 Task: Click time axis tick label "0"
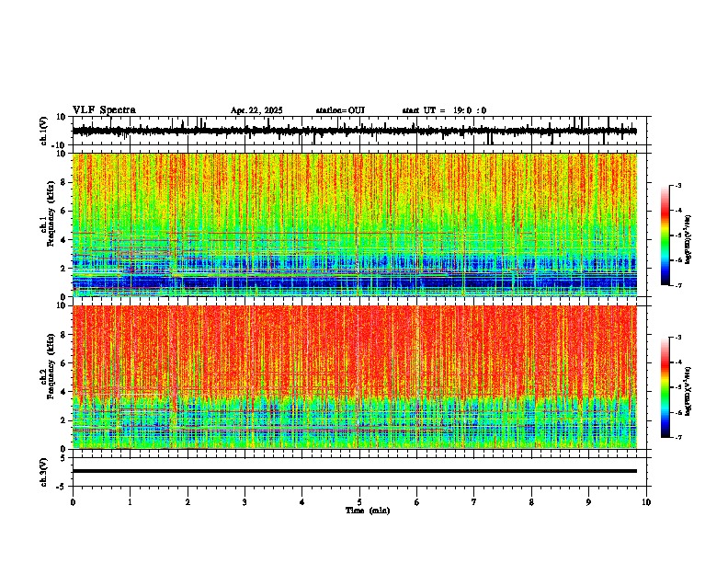73,502
